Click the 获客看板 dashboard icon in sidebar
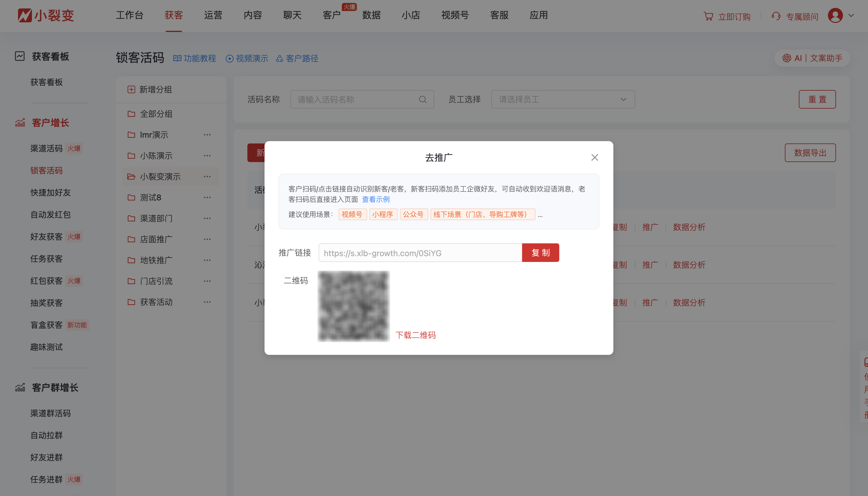 click(x=20, y=56)
